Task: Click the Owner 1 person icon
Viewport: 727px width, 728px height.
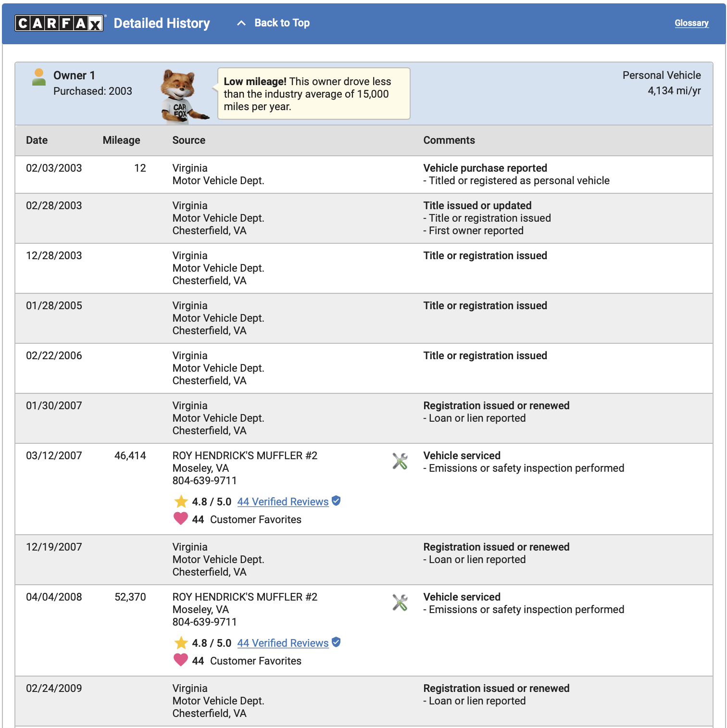Action: 39,77
